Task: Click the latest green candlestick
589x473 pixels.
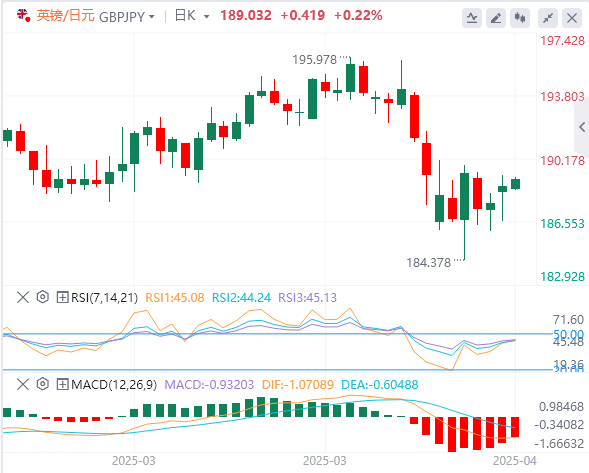Action: tap(516, 184)
